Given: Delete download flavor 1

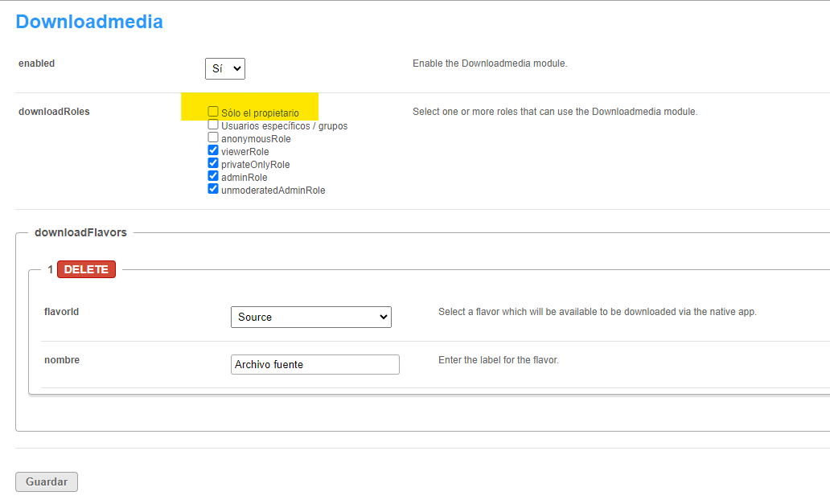Looking at the screenshot, I should pos(86,269).
